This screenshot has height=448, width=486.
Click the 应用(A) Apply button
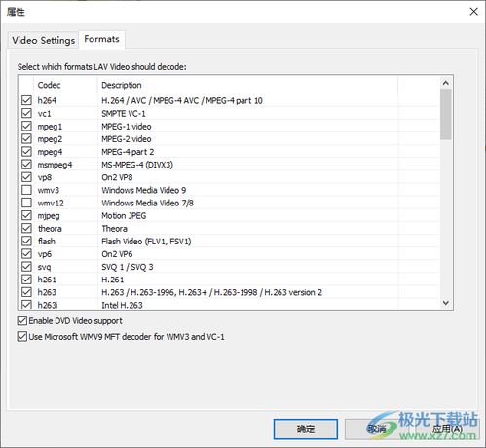(x=447, y=429)
